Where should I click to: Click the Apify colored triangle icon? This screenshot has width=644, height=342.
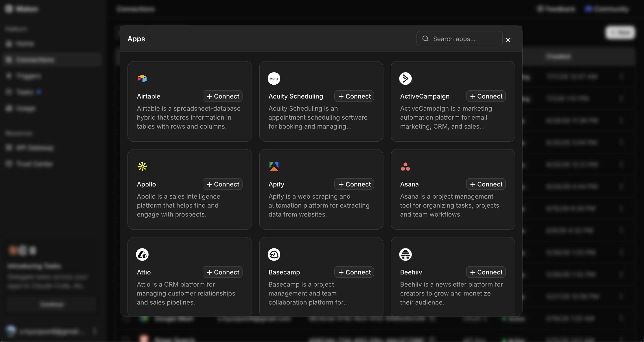[274, 167]
